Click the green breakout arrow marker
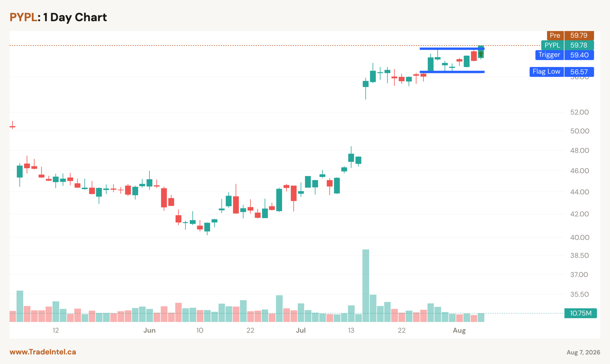This screenshot has width=610, height=364. pos(481,54)
